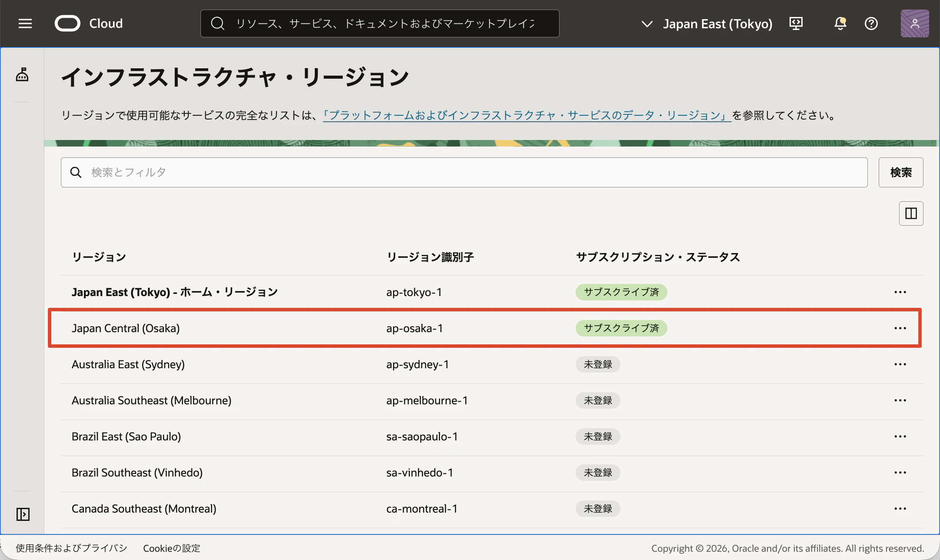Open actions menu for Japan Central (Osaka) row
The image size is (940, 560).
click(900, 328)
